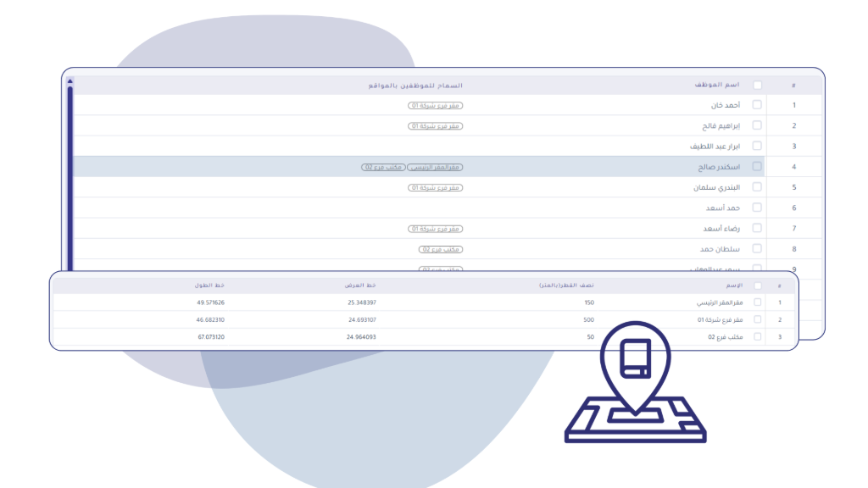Click مقر فرع شركة 01 tag for أحمد خان

[x=435, y=106]
